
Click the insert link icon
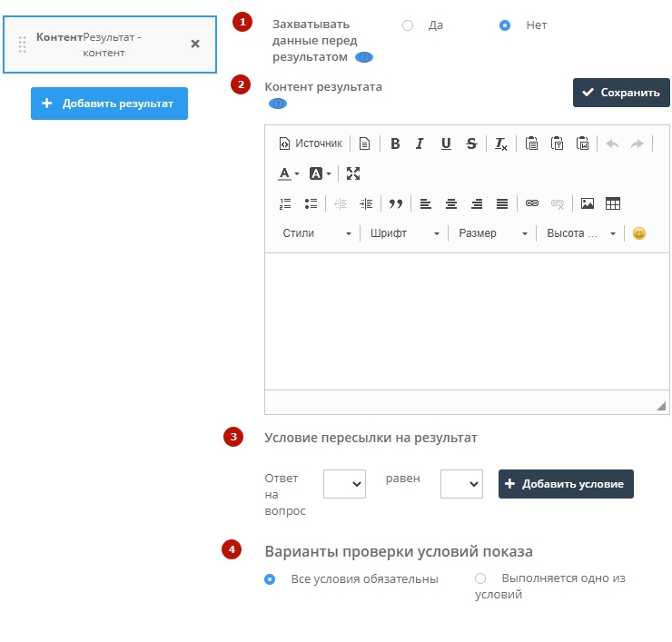click(532, 203)
